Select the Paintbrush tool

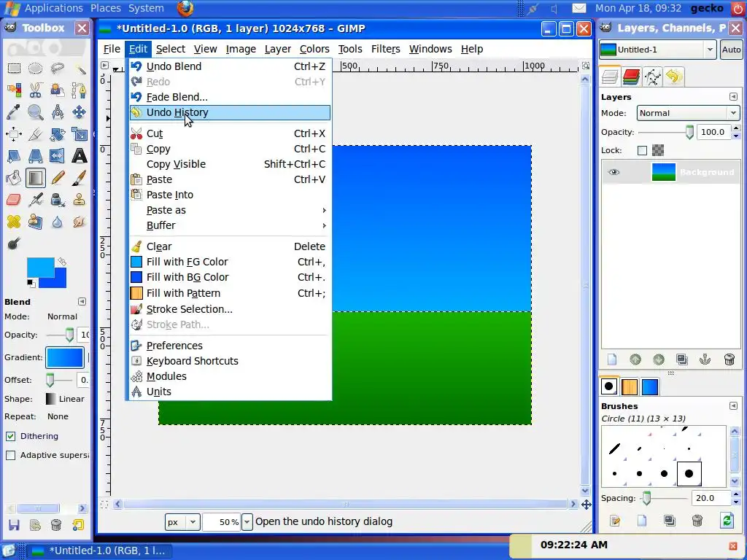pos(79,178)
